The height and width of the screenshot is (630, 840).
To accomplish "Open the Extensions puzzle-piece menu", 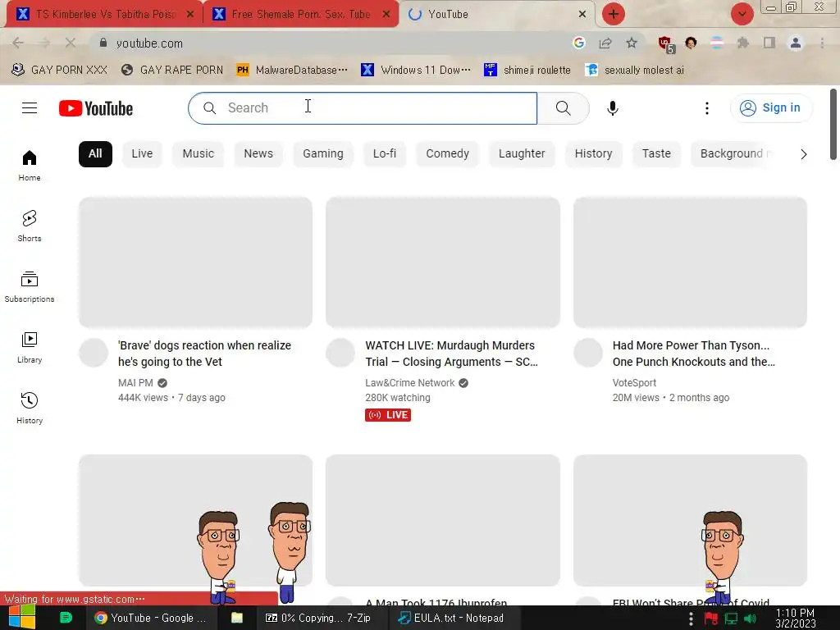I will (x=743, y=43).
